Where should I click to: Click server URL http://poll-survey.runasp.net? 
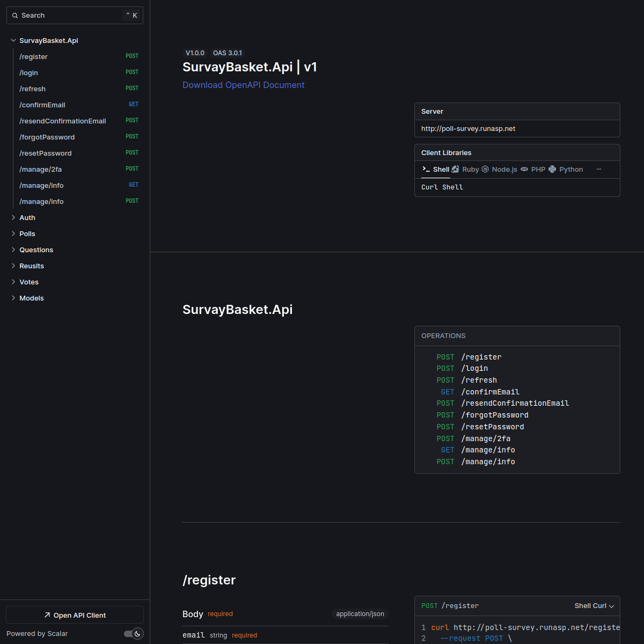468,129
